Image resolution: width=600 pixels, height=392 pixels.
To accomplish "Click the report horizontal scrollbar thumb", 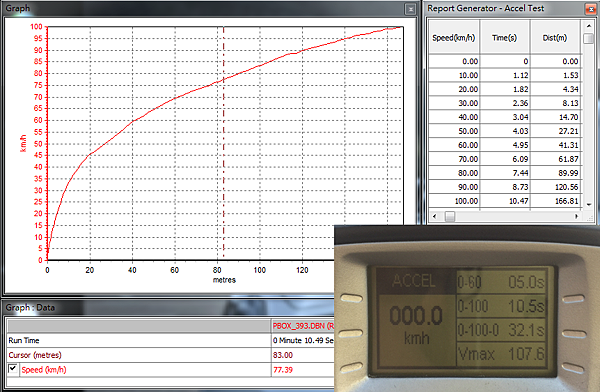I will click(450, 217).
